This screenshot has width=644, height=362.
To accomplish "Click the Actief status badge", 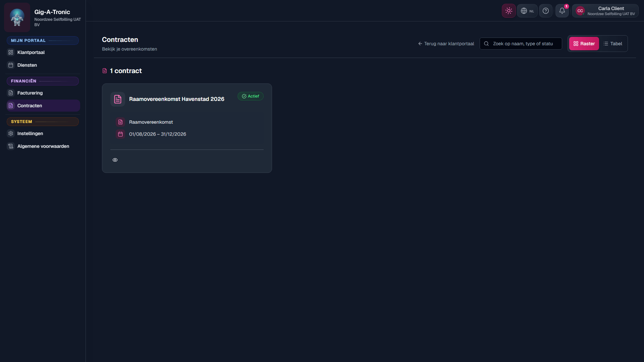I will pos(251,96).
